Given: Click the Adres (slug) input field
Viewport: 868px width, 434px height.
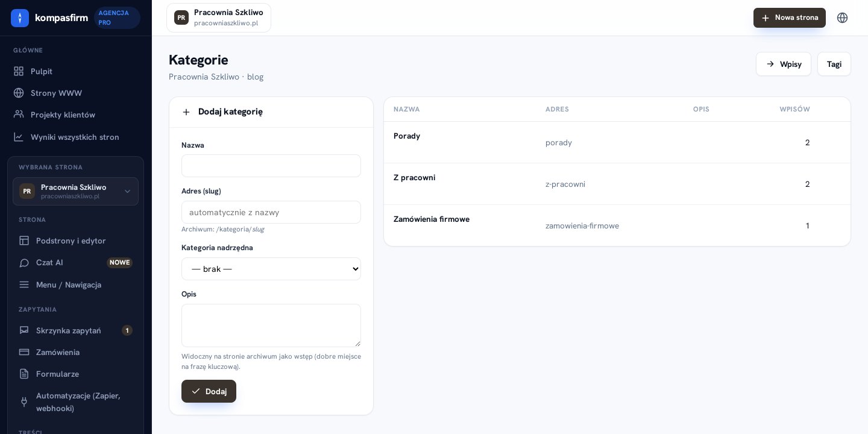Looking at the screenshot, I should [271, 212].
